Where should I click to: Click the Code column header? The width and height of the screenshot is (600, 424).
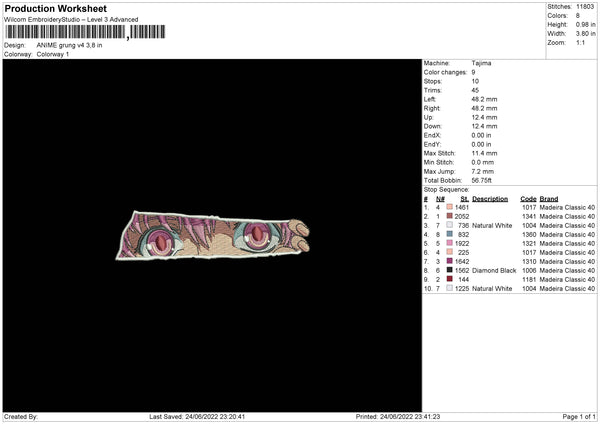[x=528, y=199]
